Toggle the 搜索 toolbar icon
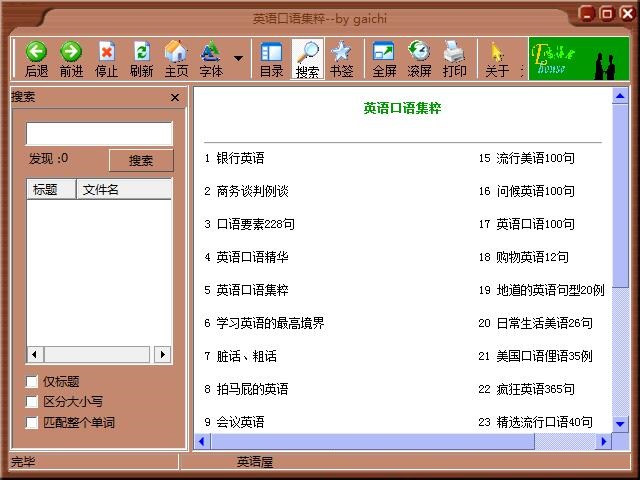The image size is (640, 480). click(307, 59)
